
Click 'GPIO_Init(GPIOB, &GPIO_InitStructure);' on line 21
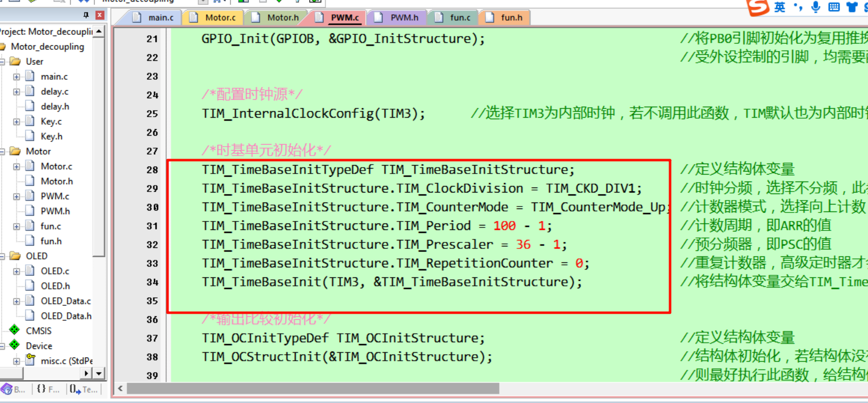click(343, 39)
